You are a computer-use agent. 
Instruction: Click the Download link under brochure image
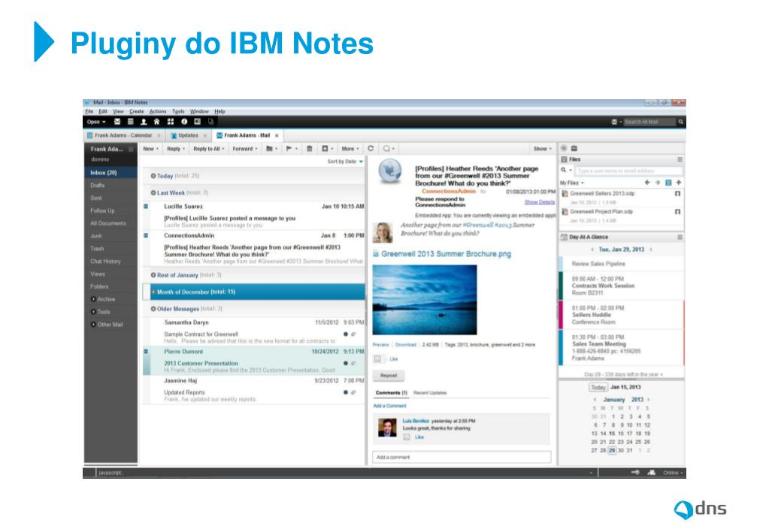click(406, 345)
